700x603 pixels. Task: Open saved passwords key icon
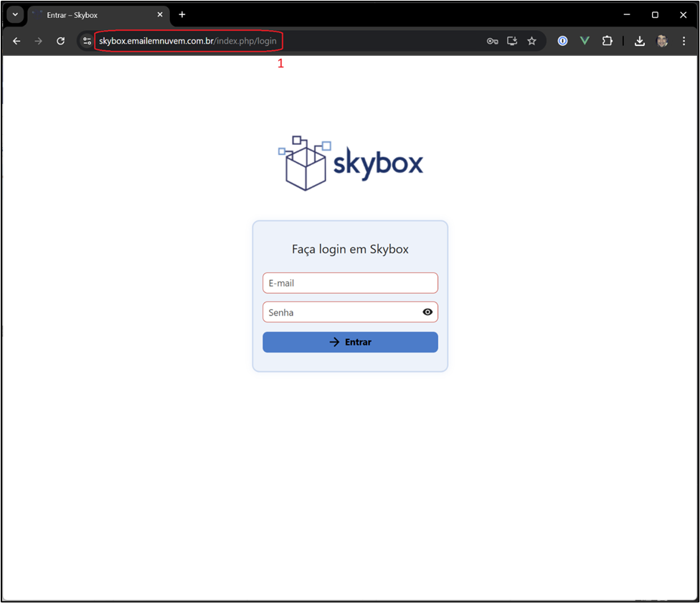pyautogui.click(x=492, y=42)
